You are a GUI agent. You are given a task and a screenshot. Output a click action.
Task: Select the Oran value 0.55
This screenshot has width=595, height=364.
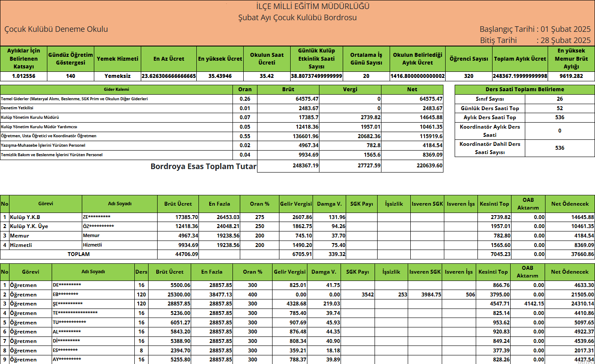(x=245, y=136)
